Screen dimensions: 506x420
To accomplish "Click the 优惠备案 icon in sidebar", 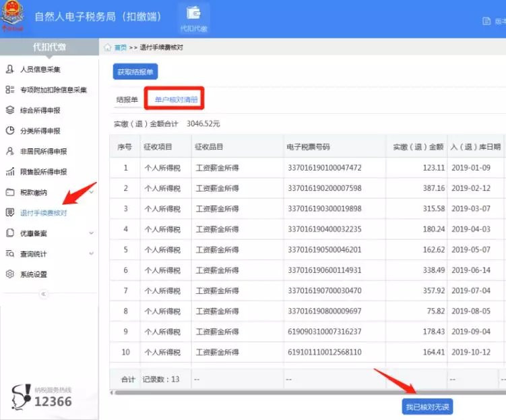I will tap(10, 233).
